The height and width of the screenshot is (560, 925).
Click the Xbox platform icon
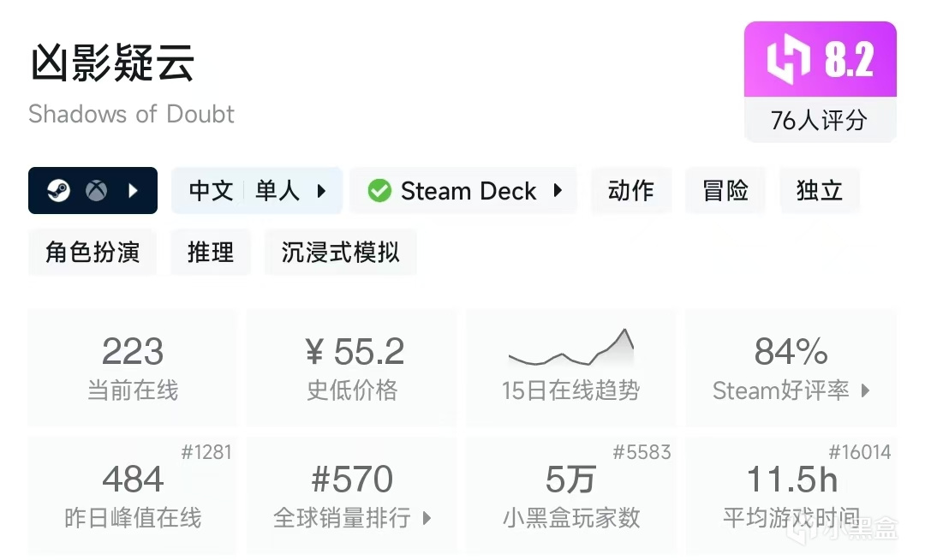point(96,190)
